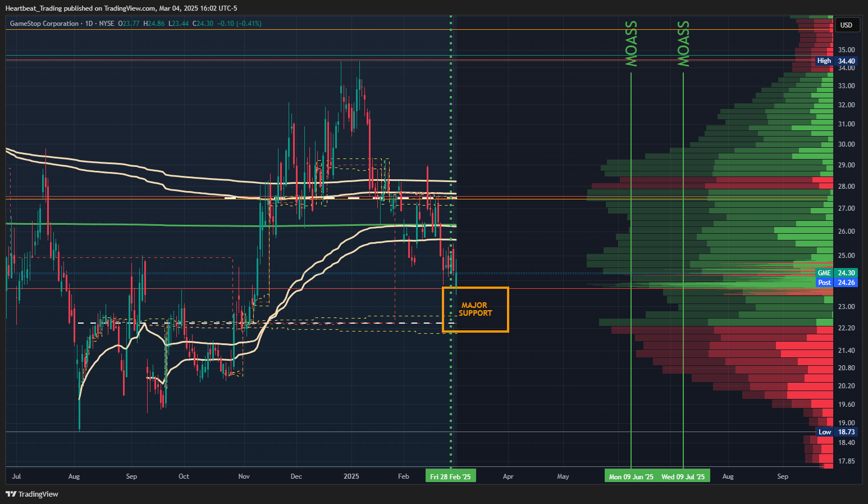
Task: Click the MOASS label above 09 Jun line
Action: tap(632, 44)
